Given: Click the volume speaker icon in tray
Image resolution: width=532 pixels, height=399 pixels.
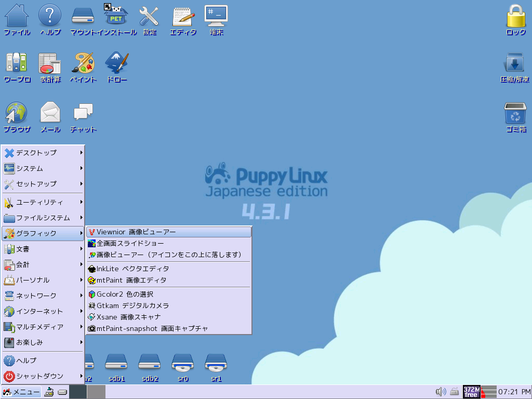Looking at the screenshot, I should pos(441,392).
